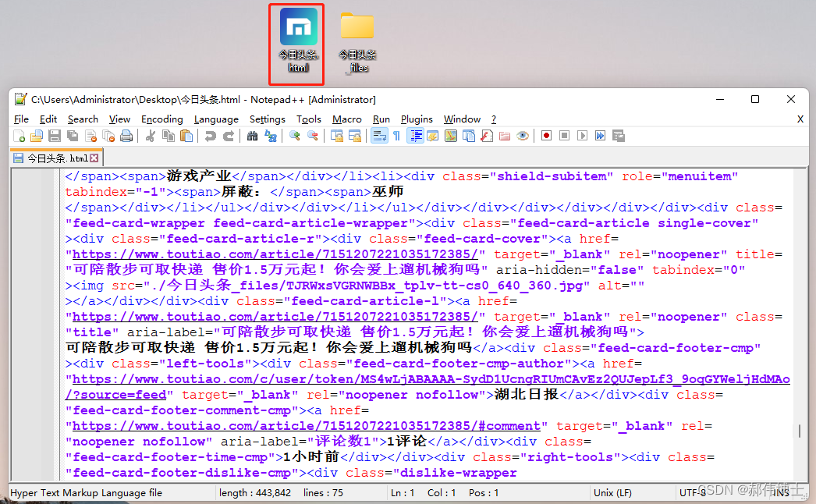Click the toutiao c/user/token link
This screenshot has height=504, width=816.
click(x=431, y=379)
